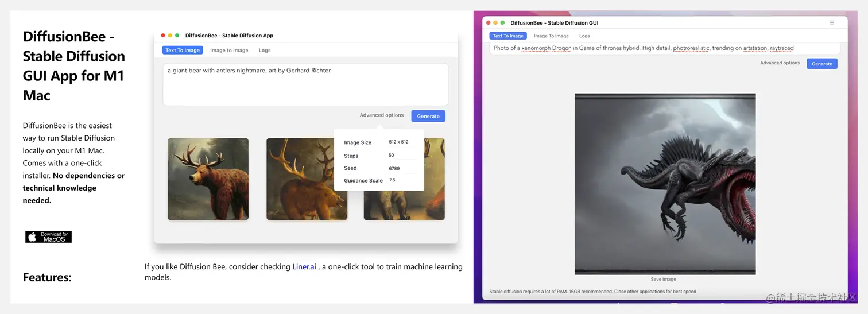Click the Guidance Scale label
Image resolution: width=868 pixels, height=314 pixels.
(x=363, y=180)
